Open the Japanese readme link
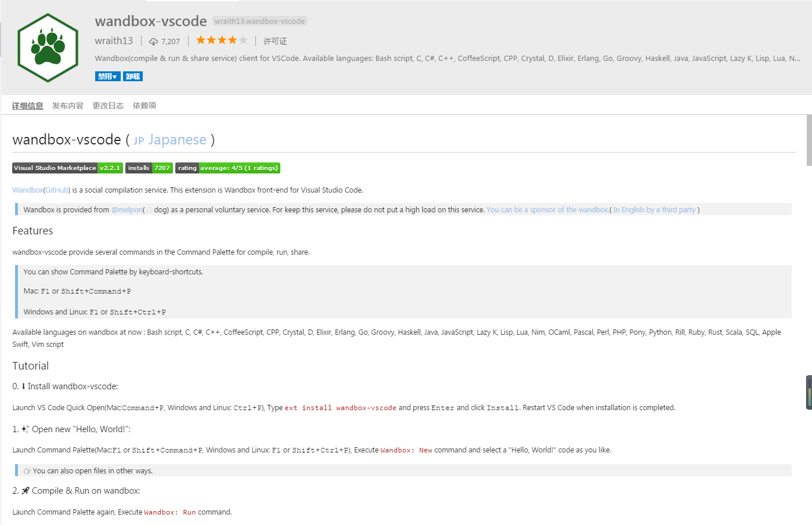Viewport: 812px width, 525px height. pyautogui.click(x=170, y=140)
